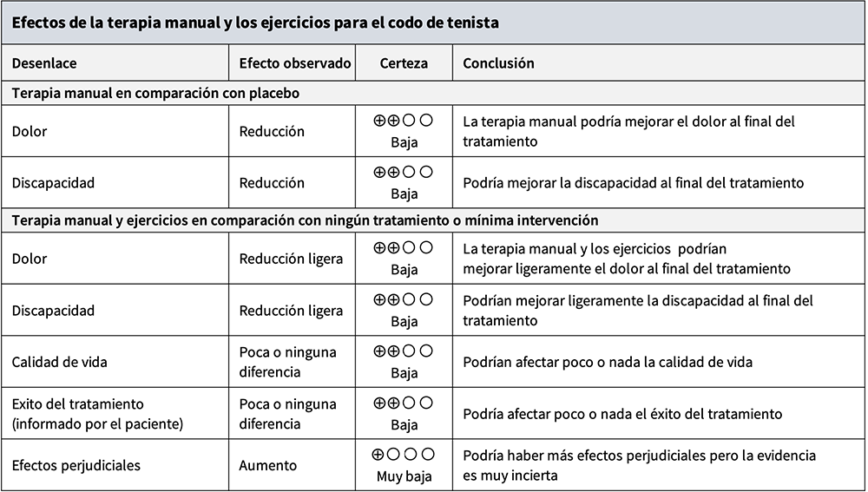
Task: Select Discapacidad certainty circles in the ejercicios section
Action: pyautogui.click(x=404, y=299)
